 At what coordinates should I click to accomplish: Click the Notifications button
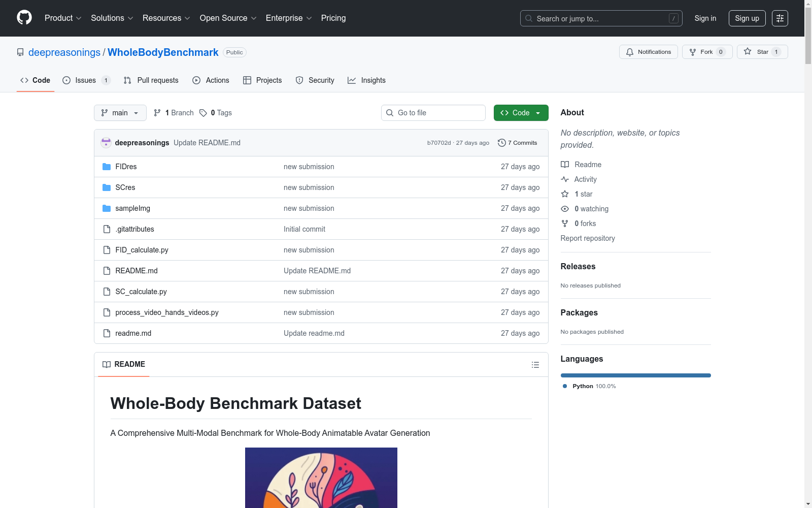pyautogui.click(x=649, y=52)
